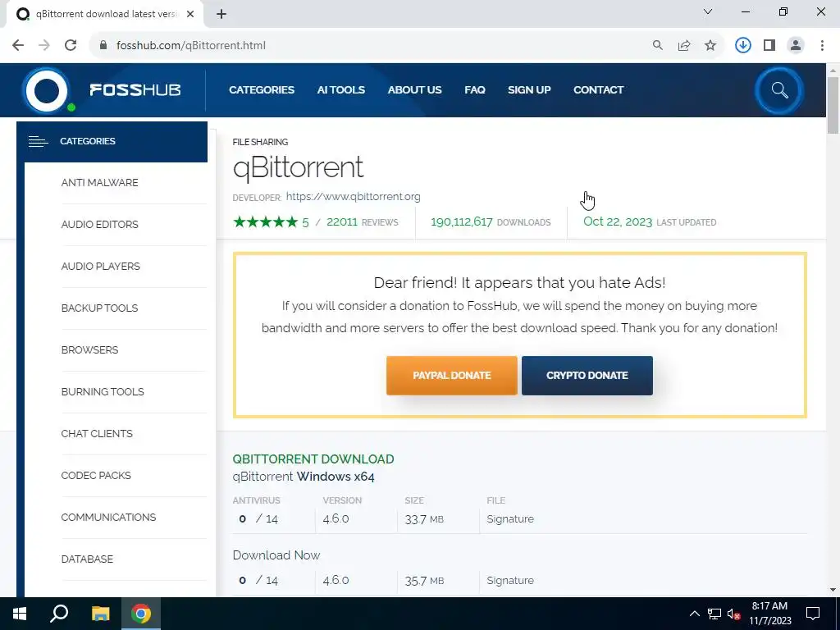Open the Chrome three-dot menu

(x=822, y=46)
